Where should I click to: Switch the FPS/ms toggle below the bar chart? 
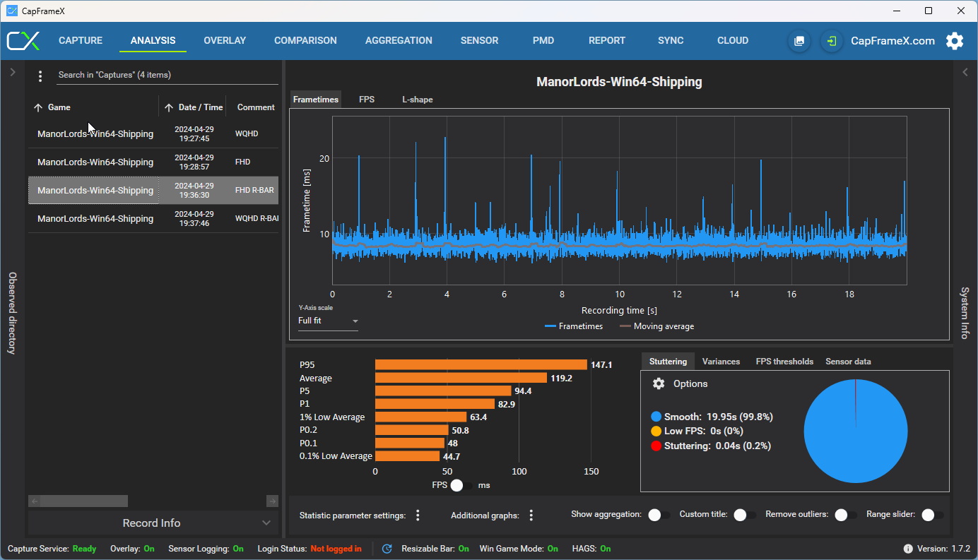coord(462,485)
